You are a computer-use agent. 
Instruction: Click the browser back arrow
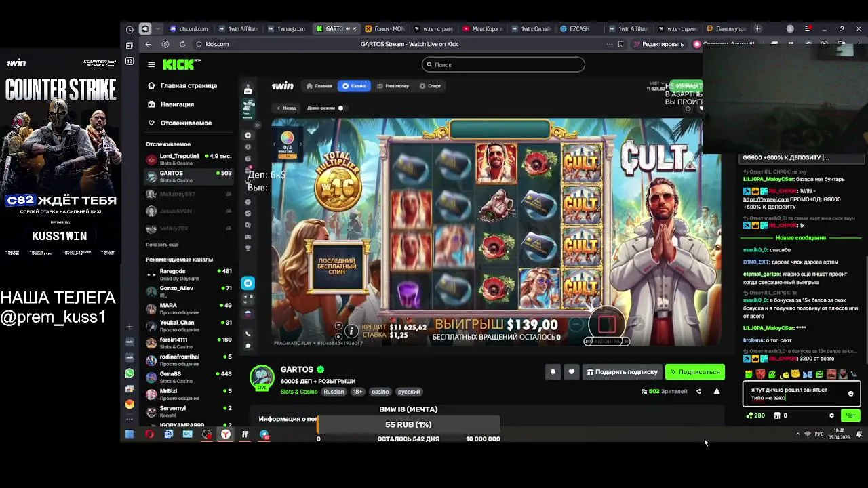click(x=148, y=44)
